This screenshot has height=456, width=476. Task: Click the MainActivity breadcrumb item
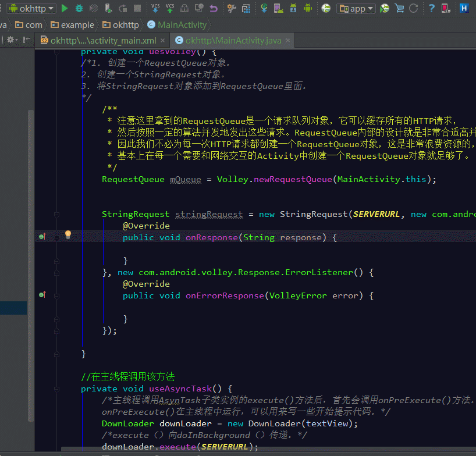point(177,25)
